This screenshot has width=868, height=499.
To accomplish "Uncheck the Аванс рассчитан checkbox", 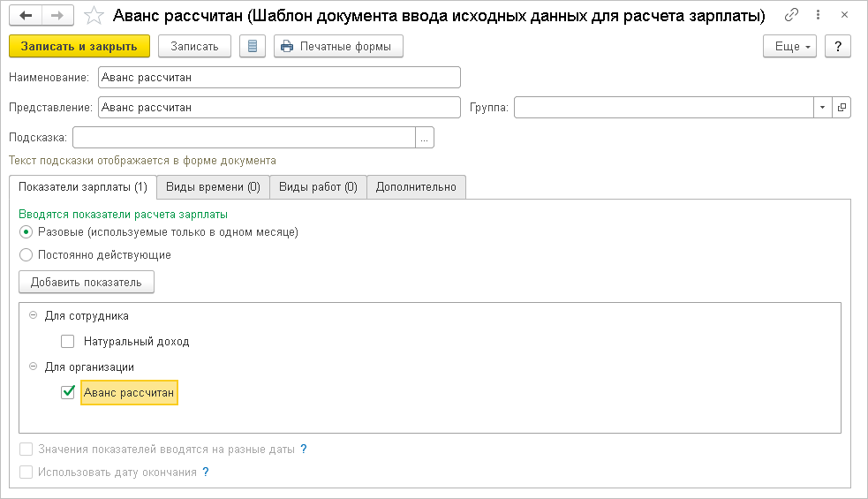I will point(67,392).
